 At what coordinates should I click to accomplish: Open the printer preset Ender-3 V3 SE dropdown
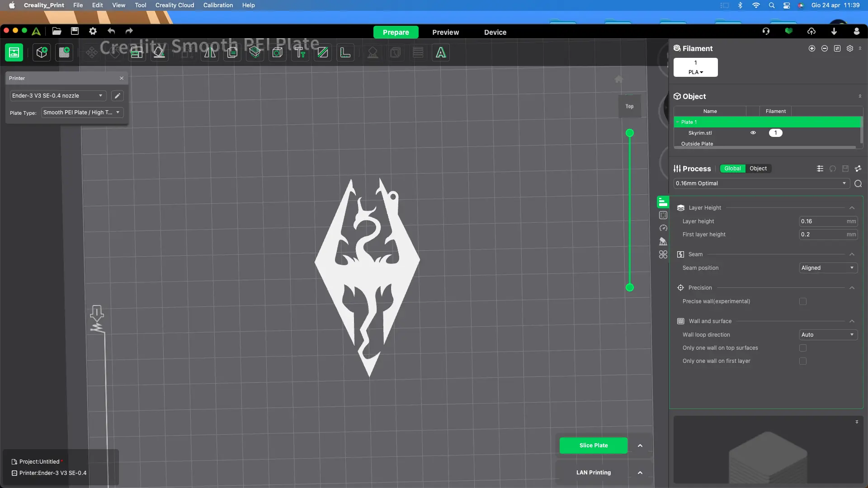coord(58,96)
